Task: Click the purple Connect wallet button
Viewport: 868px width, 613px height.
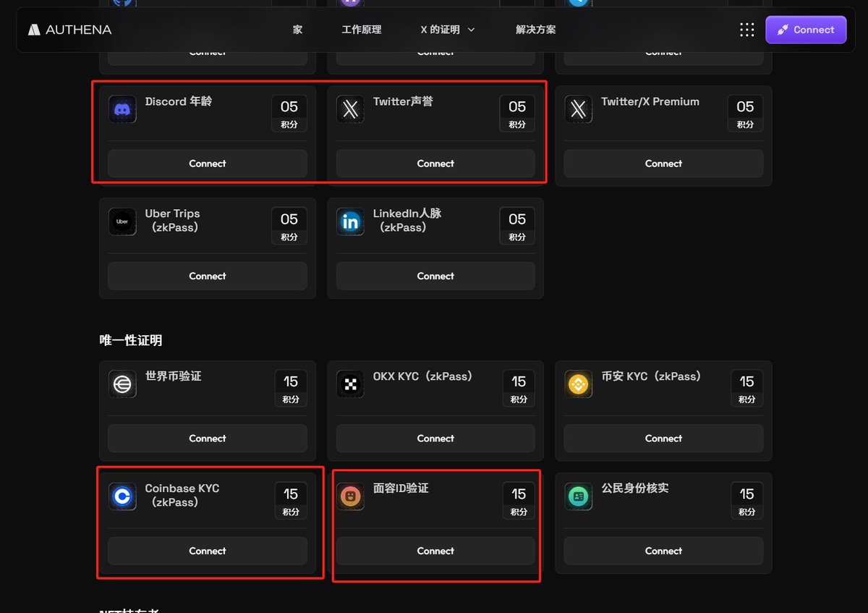Action: point(806,30)
